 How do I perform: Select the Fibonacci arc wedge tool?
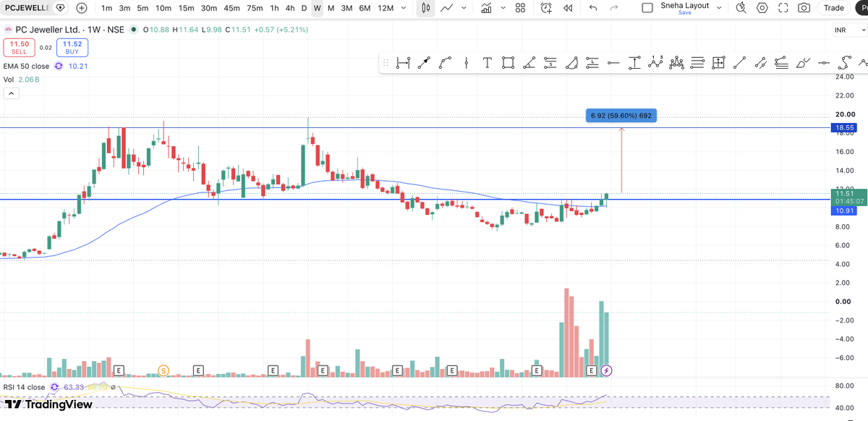point(571,63)
